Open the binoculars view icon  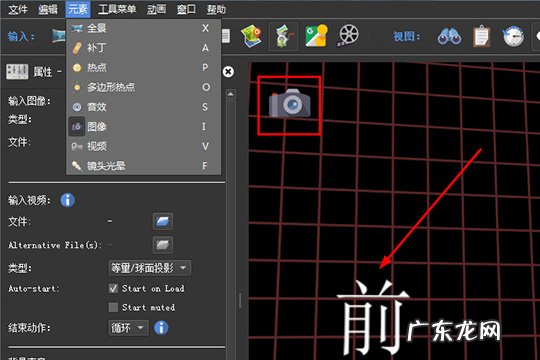pyautogui.click(x=449, y=36)
